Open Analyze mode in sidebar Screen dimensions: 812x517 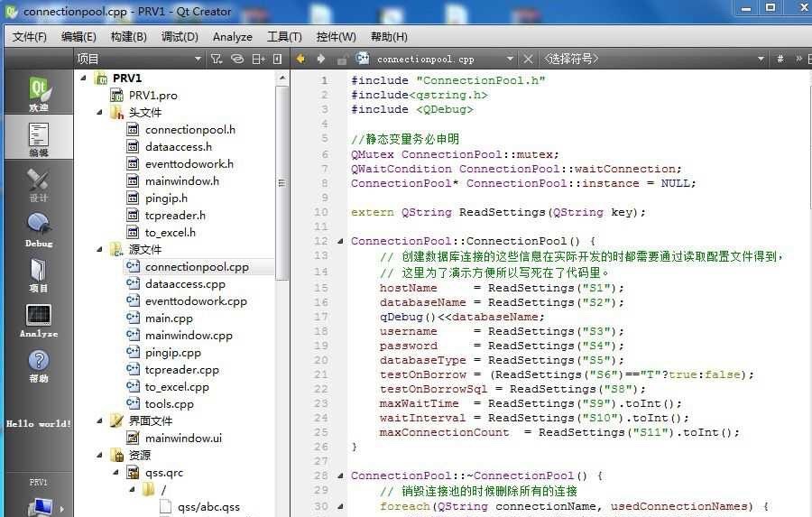pos(38,320)
